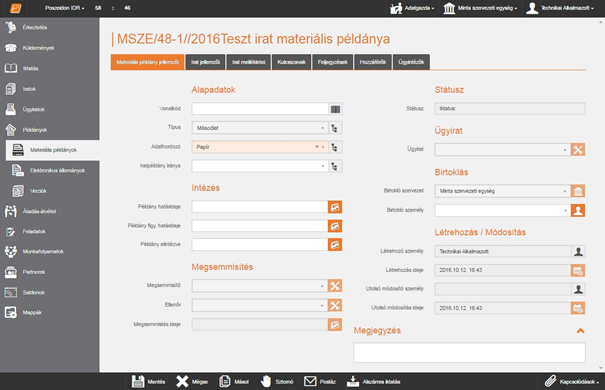Switch to the Hozzáférők tab
Image resolution: width=605 pixels, height=390 pixels.
[373, 62]
